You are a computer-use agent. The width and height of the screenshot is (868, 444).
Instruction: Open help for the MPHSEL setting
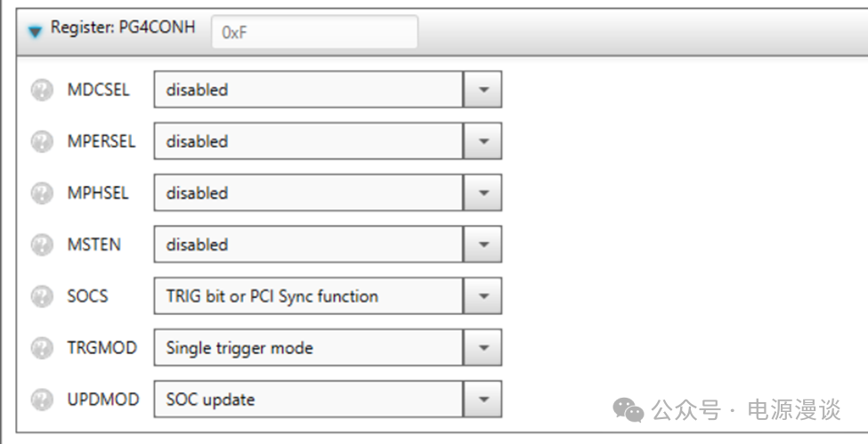pyautogui.click(x=42, y=193)
